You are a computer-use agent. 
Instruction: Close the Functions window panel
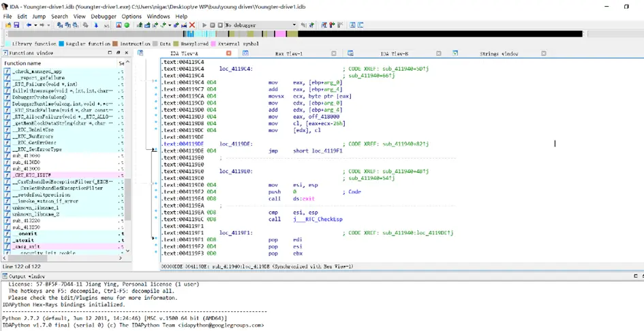[127, 53]
